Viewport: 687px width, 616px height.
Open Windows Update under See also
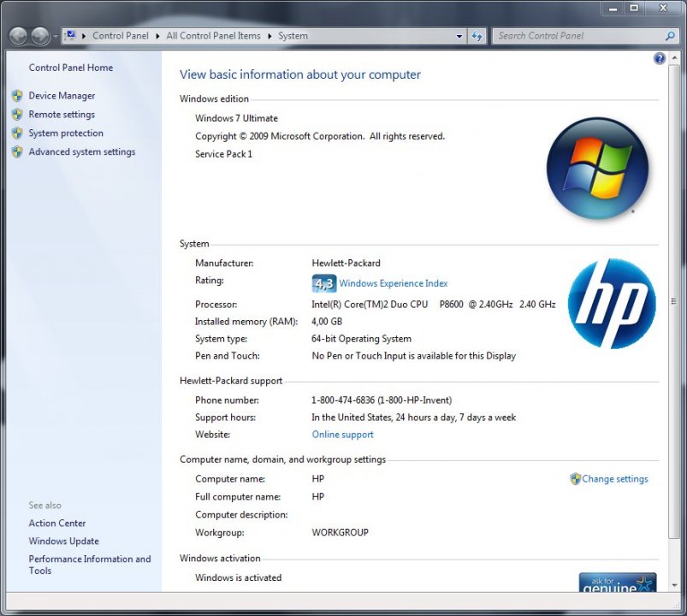coord(64,541)
